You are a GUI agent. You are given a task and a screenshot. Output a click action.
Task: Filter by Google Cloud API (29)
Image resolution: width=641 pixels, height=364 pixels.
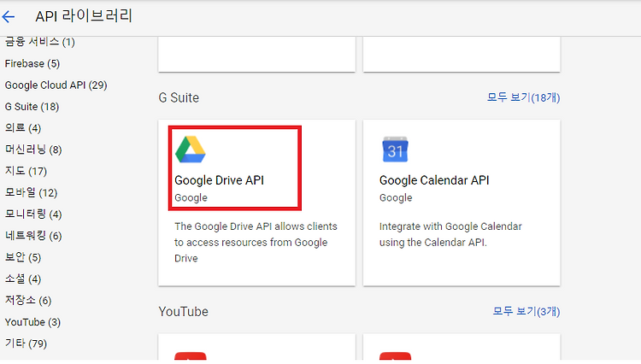click(56, 85)
